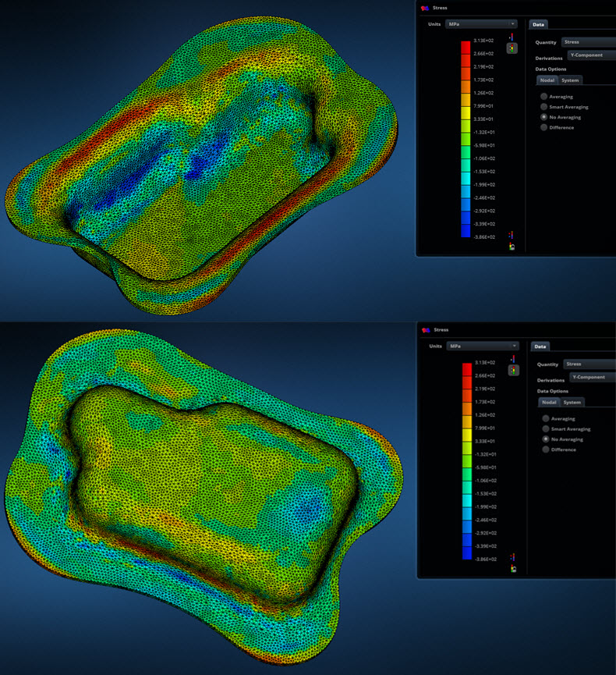The image size is (616, 675).
Task: Switch to System tab in upper Stress panel
Action: tap(570, 80)
